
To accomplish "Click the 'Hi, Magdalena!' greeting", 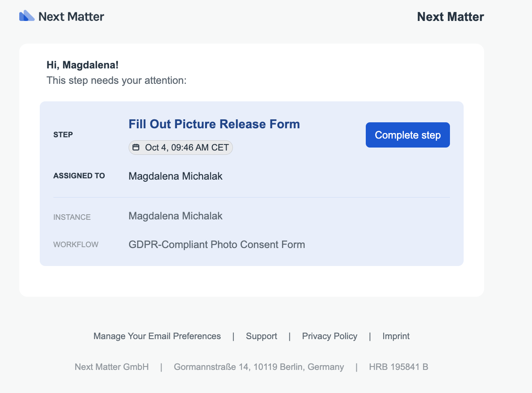I will click(x=82, y=65).
